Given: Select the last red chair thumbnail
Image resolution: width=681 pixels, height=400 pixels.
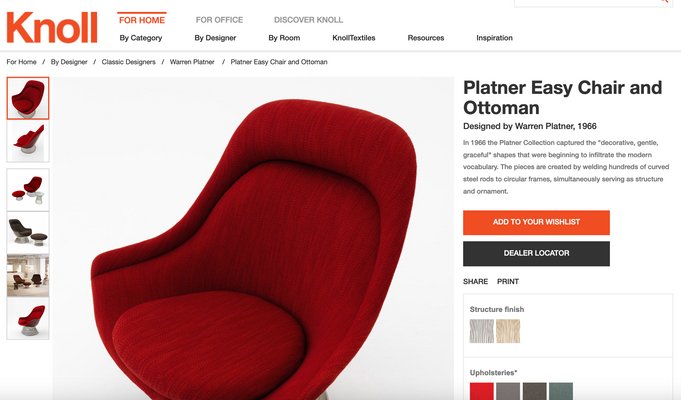Looking at the screenshot, I should [28, 318].
